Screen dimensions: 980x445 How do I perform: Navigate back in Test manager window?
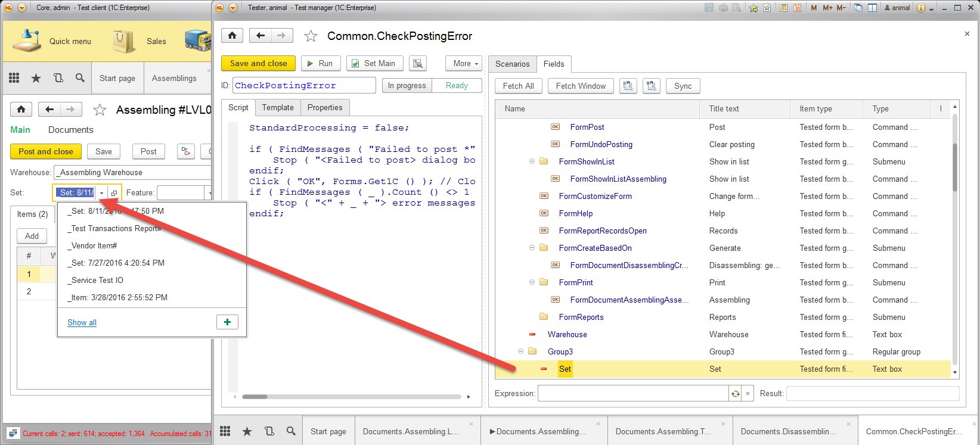tap(260, 36)
